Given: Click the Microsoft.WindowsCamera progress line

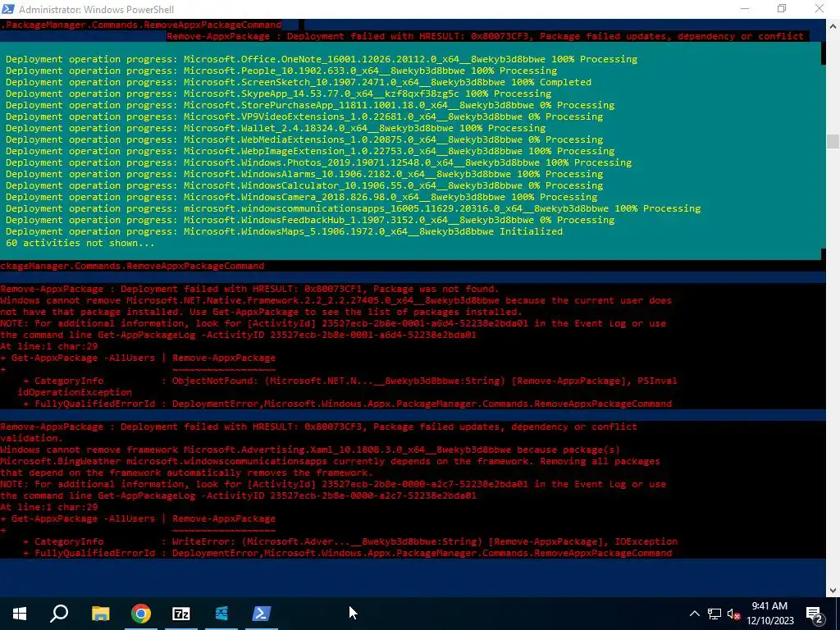Looking at the screenshot, I should [301, 197].
